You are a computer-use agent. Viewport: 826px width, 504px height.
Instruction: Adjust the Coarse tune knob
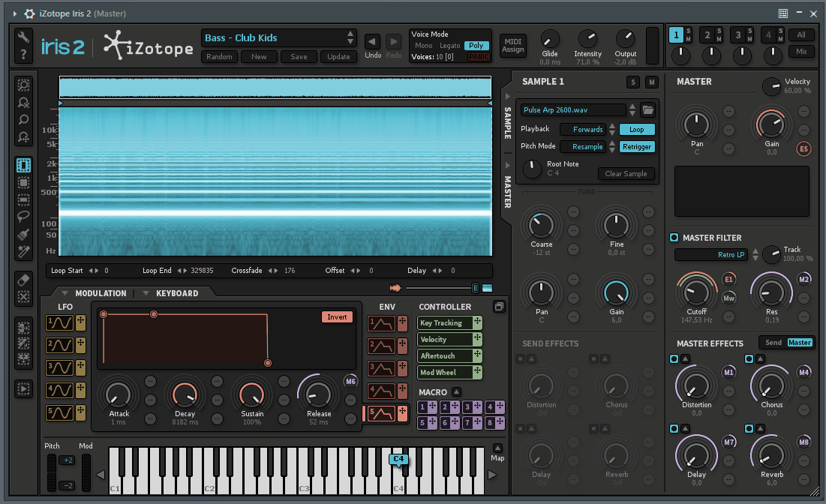click(x=541, y=226)
